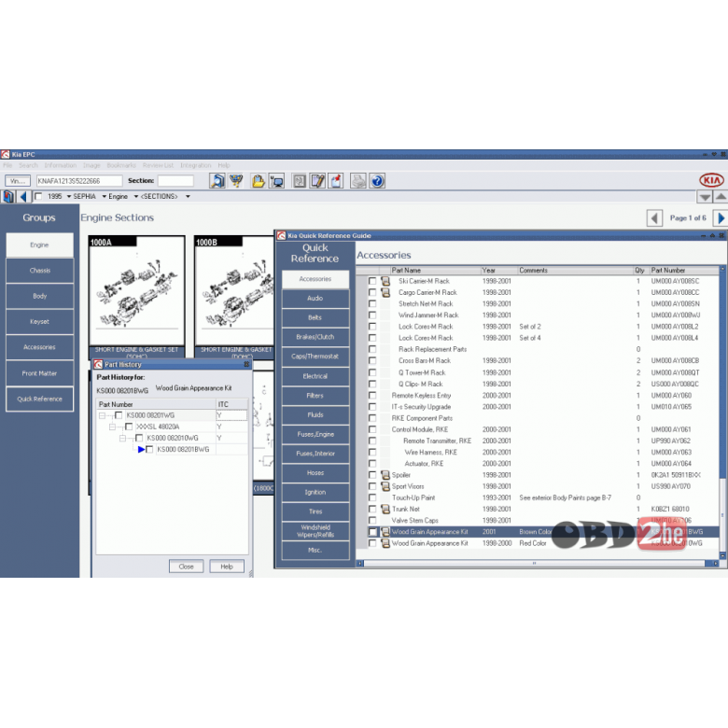728x728 pixels.
Task: Check the XXXSL 48020A box in Part History
Action: 129,427
